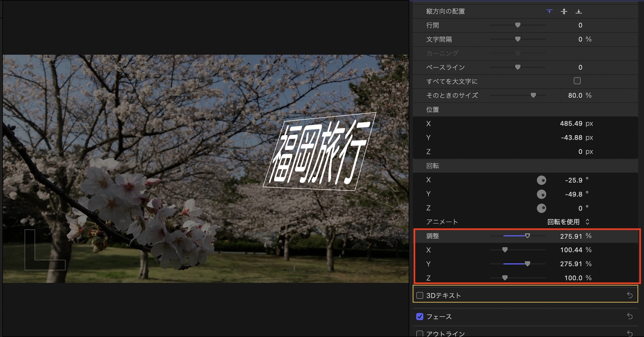644x337 pixels.
Task: Open the アニメート dropdown (回転を使用)
Action: (568, 222)
